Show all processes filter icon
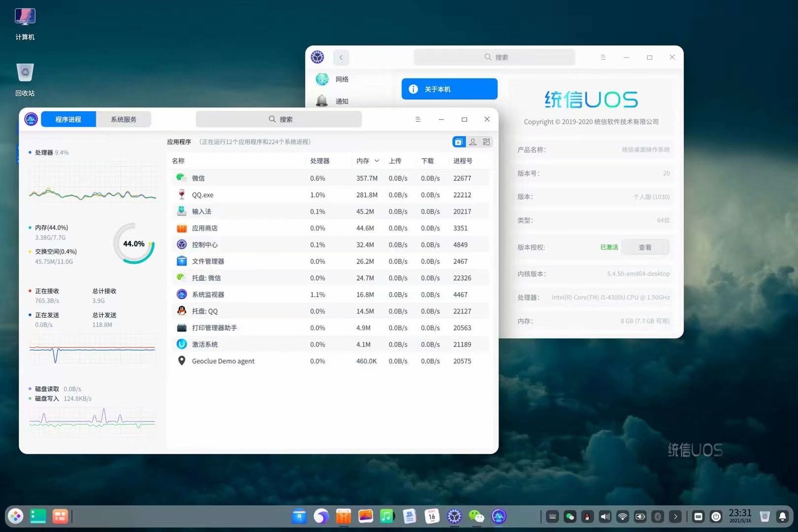Screen dimensions: 798x532 click(487, 142)
